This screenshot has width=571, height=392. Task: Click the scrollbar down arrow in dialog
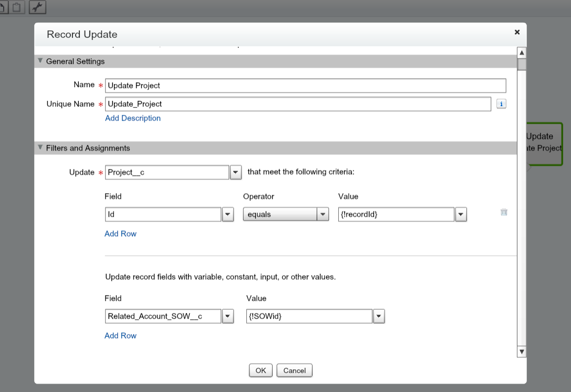point(522,352)
